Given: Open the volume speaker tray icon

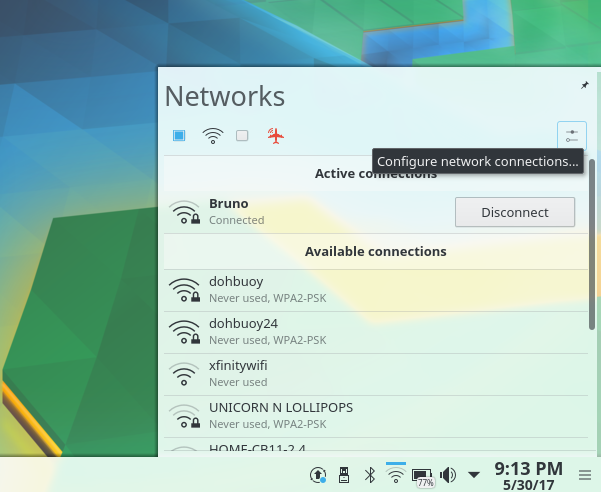Looking at the screenshot, I should pos(448,475).
